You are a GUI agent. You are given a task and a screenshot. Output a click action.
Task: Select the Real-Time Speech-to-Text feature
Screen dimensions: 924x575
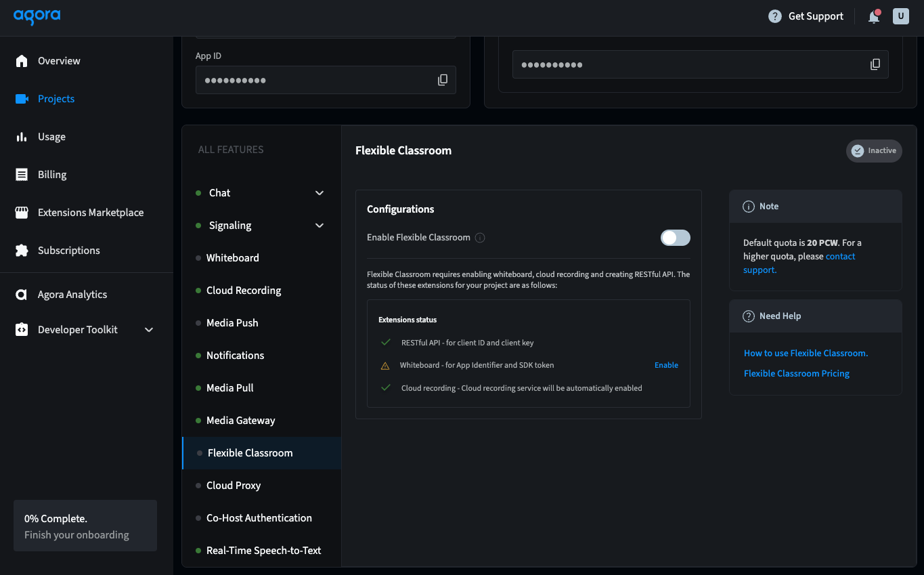click(261, 551)
